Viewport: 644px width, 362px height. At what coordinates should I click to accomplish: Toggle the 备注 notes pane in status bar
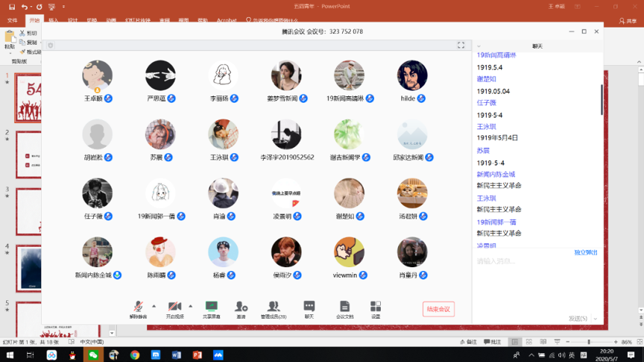pyautogui.click(x=468, y=342)
